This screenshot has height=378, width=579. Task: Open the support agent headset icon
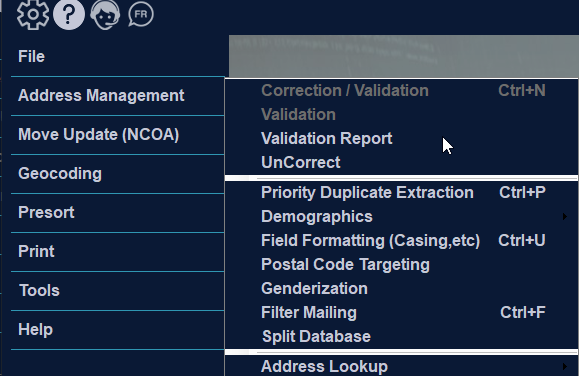(x=105, y=14)
